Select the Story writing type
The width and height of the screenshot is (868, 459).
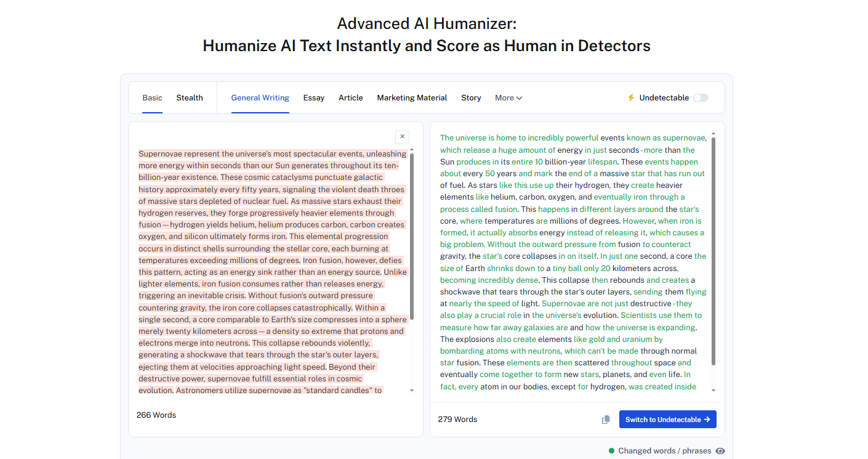pos(471,98)
